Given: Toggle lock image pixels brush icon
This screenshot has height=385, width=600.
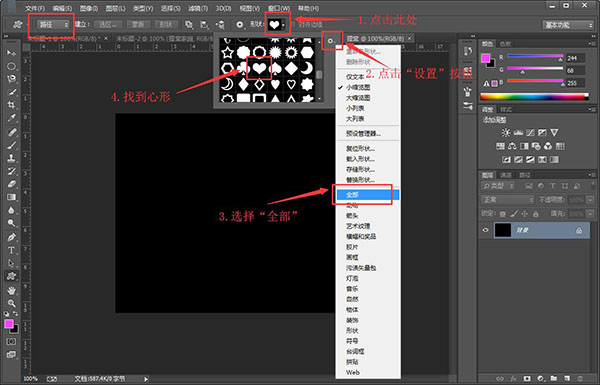Looking at the screenshot, I should pos(514,214).
